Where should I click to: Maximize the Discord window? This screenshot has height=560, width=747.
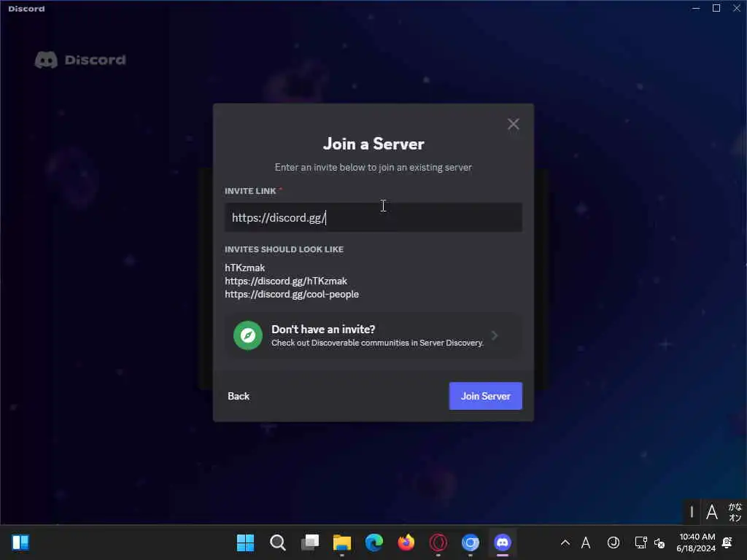coord(716,8)
